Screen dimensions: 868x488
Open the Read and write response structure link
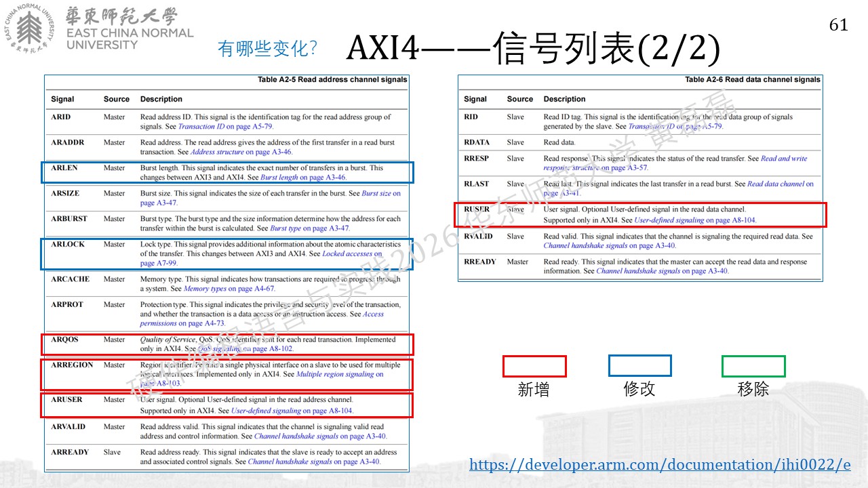(675, 163)
